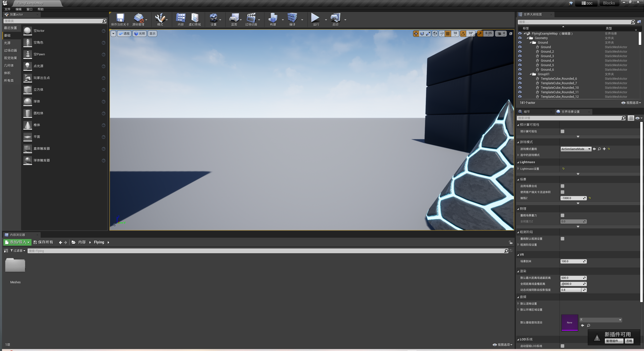Switch to the 细节 details tab
The height and width of the screenshot is (351, 644).
(x=527, y=112)
